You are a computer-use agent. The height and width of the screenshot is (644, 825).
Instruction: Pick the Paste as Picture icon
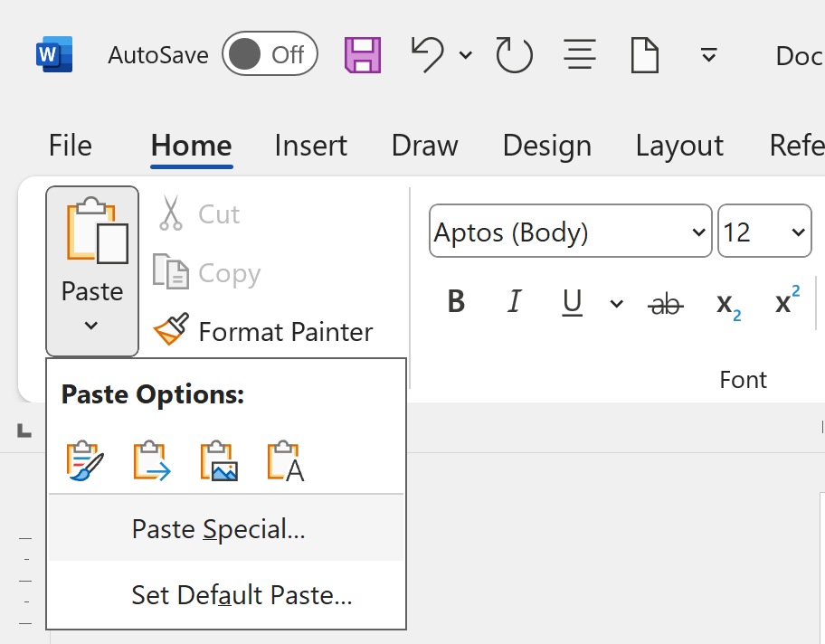coord(219,461)
